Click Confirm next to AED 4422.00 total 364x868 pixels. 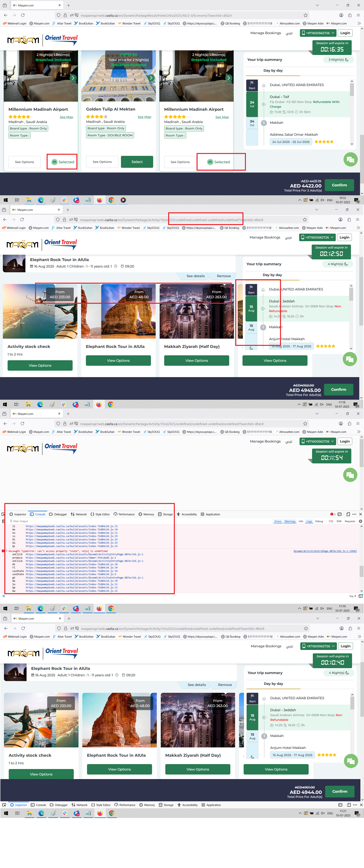click(x=339, y=185)
